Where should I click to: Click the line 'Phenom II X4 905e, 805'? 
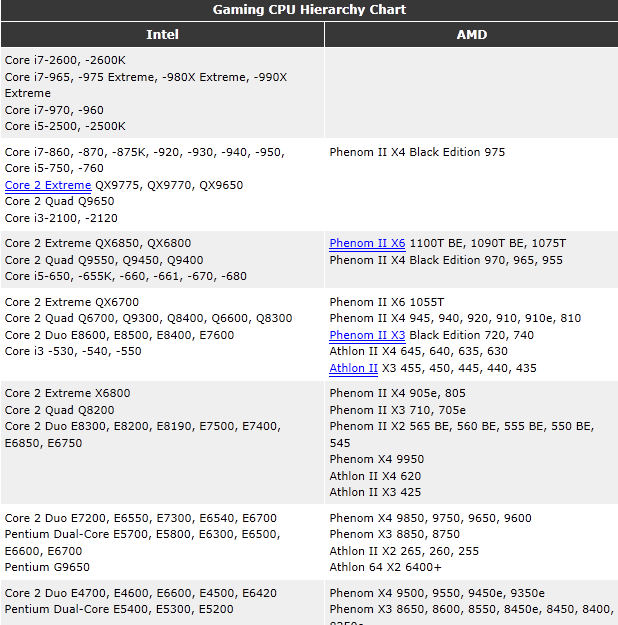398,393
